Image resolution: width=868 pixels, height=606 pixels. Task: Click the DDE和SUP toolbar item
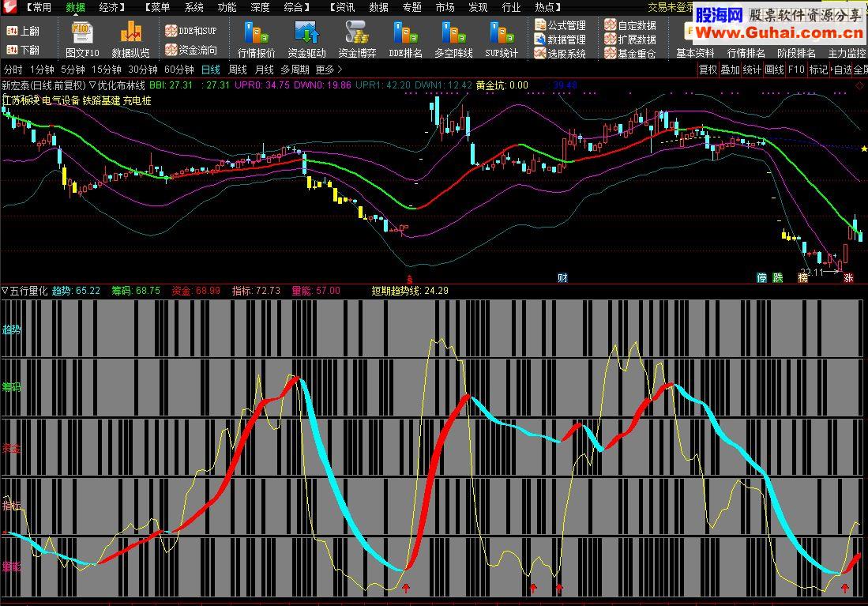point(191,31)
